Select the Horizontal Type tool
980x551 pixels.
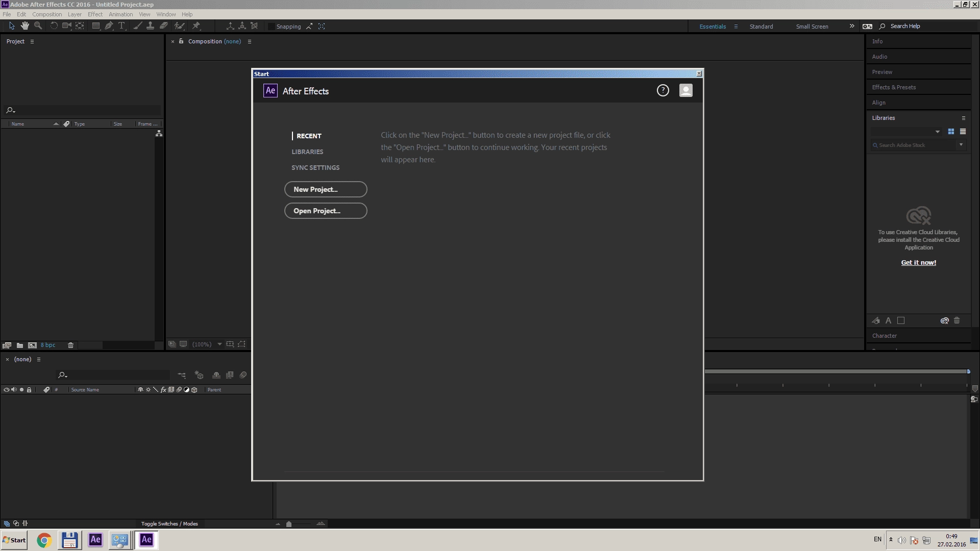pos(121,26)
